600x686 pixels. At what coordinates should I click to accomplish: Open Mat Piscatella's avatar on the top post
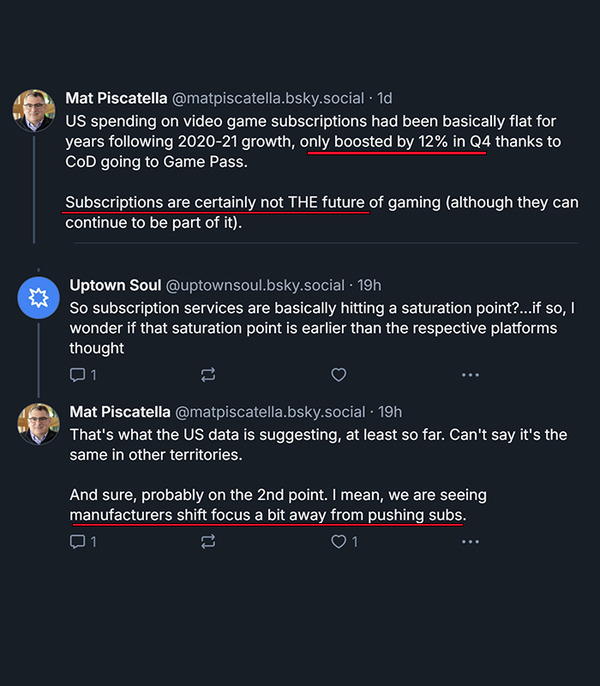click(34, 110)
